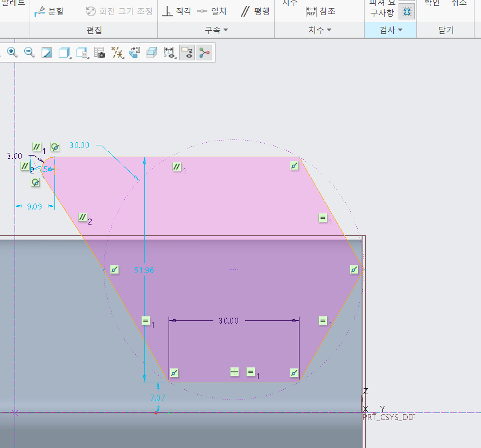Image resolution: width=481 pixels, height=448 pixels.
Task: Select the parallel 1 symbol near 3.00 dimension
Action: [37, 146]
